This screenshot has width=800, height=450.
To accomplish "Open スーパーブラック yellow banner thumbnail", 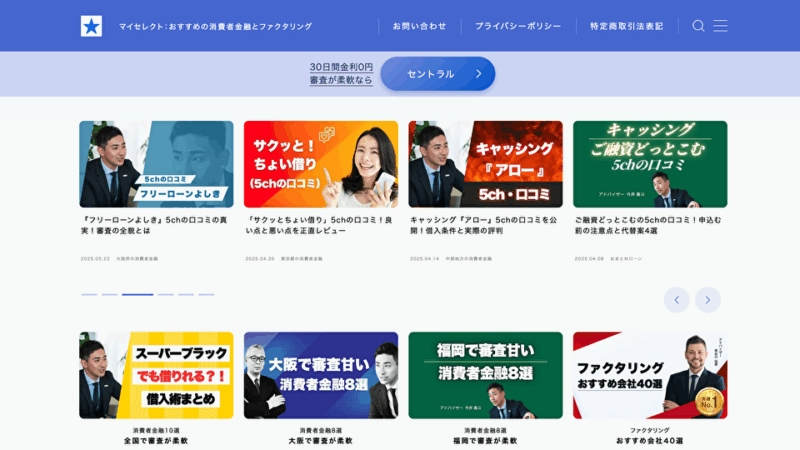I will pyautogui.click(x=156, y=376).
